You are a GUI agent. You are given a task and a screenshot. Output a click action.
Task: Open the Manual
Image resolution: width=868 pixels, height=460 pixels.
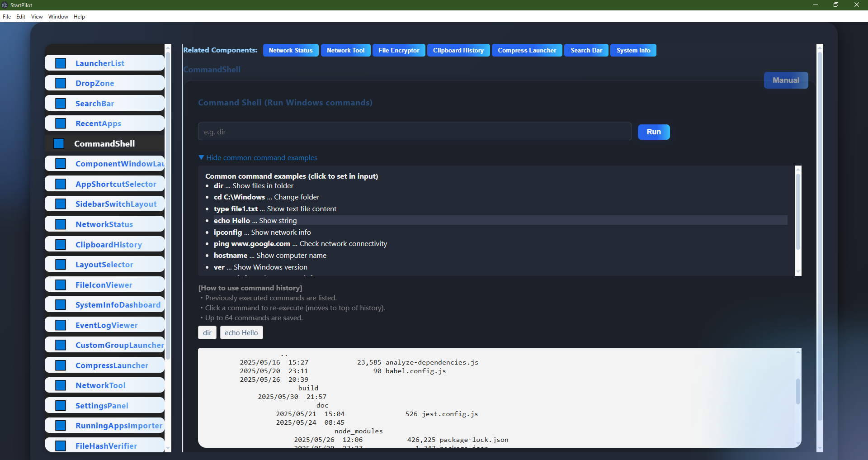(786, 80)
